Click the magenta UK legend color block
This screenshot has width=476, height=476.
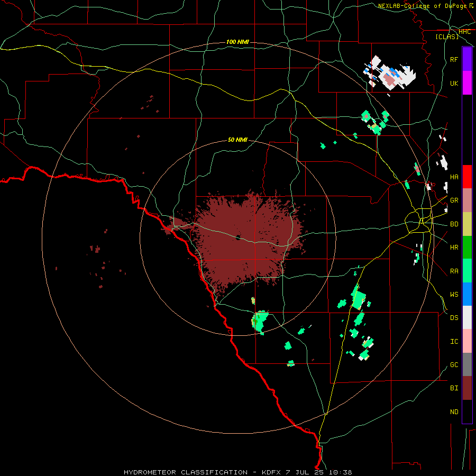467,83
